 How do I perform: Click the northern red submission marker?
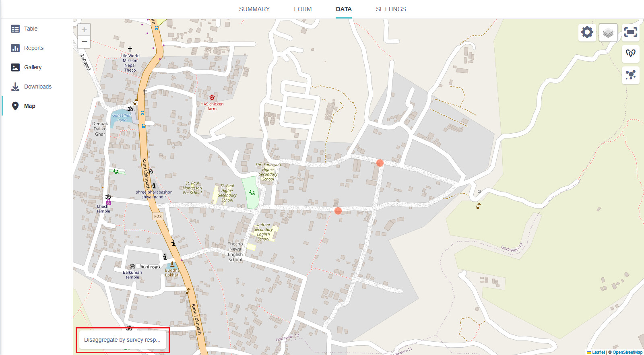point(380,163)
